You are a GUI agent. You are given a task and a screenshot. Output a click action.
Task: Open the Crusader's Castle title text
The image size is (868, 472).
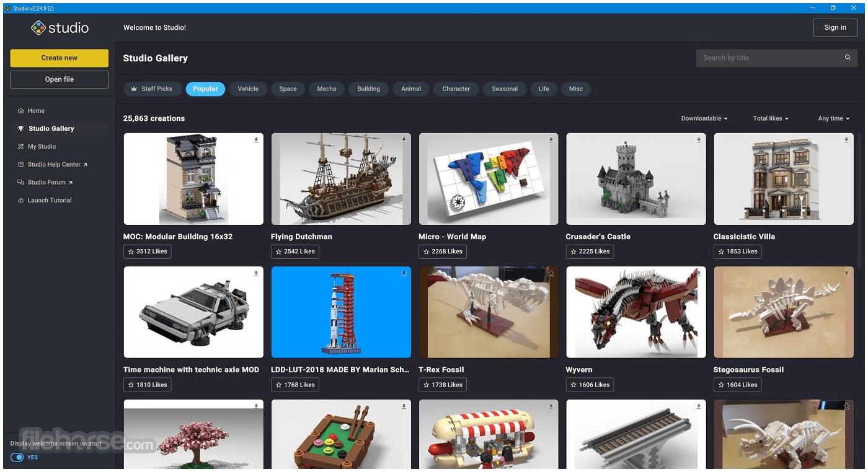(x=598, y=237)
